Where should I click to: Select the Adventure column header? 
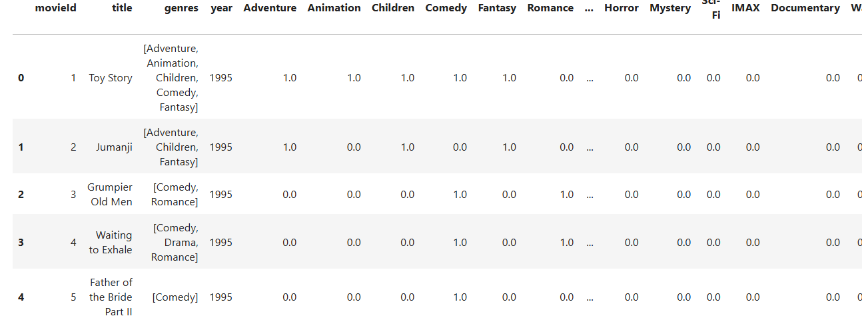pos(270,8)
